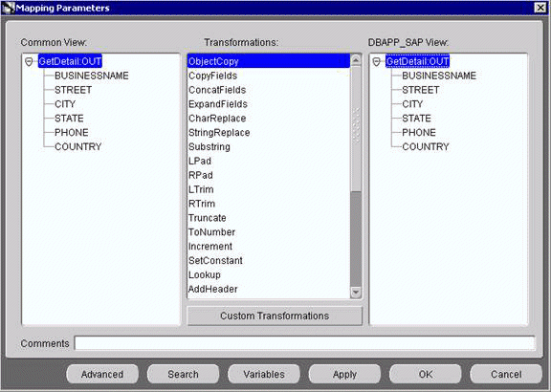
Task: Collapse GetDetail:OUT node in Common View
Action: tap(29, 62)
